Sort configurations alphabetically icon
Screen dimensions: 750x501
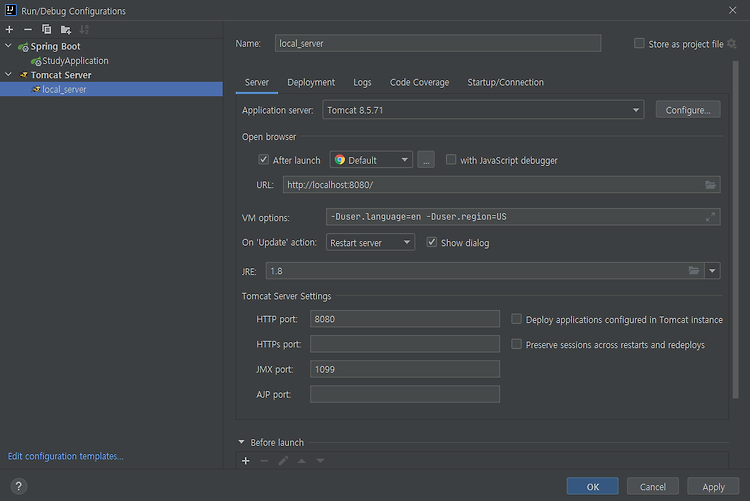(84, 30)
